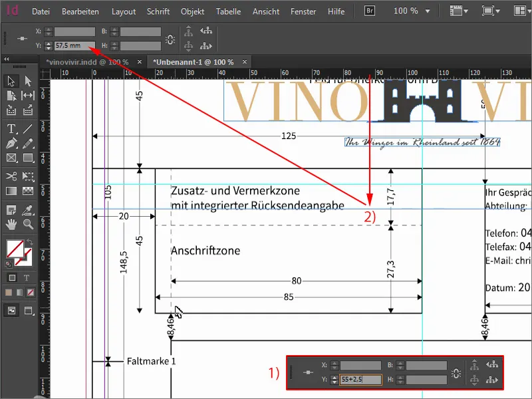Click the select container icon

(x=189, y=31)
